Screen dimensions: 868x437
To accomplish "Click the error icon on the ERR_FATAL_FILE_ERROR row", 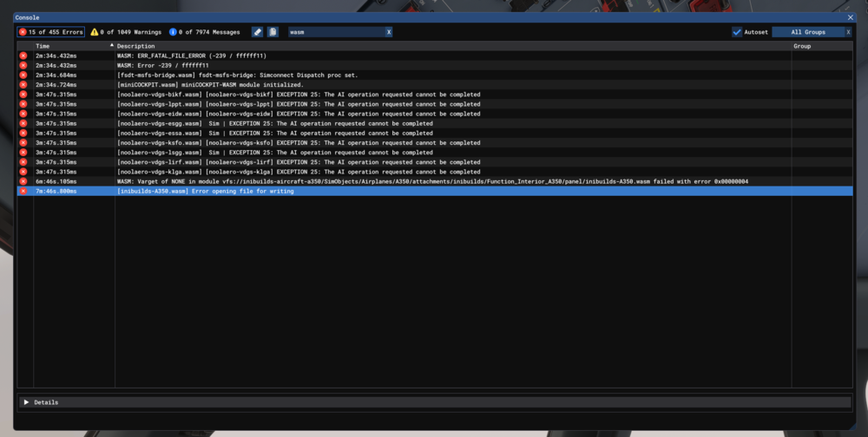I will tap(23, 56).
